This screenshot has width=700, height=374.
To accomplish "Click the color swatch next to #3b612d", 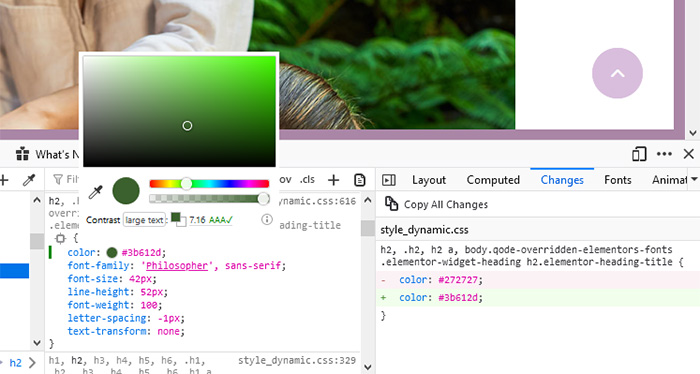I will [112, 253].
